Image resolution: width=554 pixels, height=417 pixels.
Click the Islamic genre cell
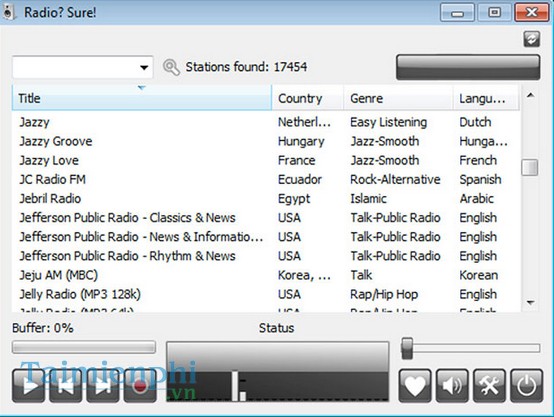point(368,199)
